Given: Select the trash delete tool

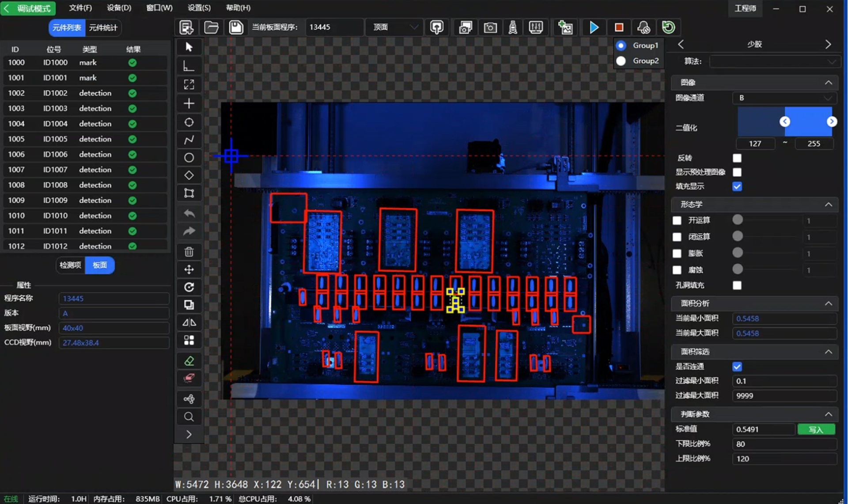Looking at the screenshot, I should (189, 252).
